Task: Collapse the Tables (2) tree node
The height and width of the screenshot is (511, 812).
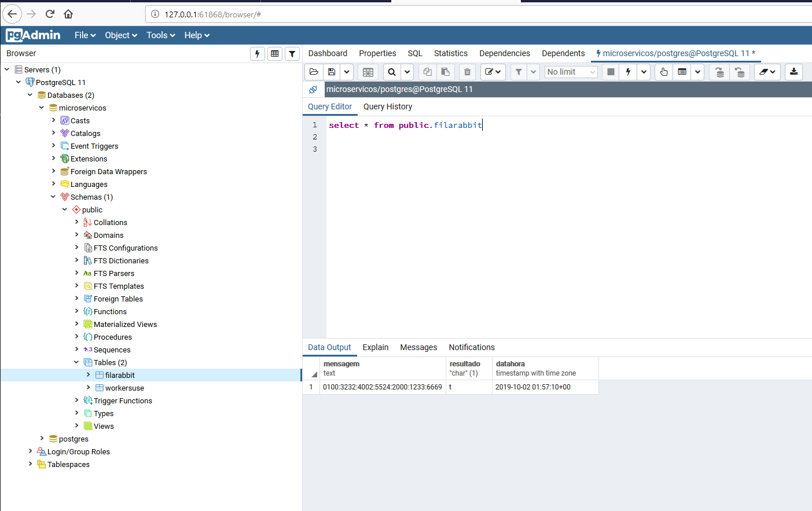Action: pyautogui.click(x=76, y=362)
